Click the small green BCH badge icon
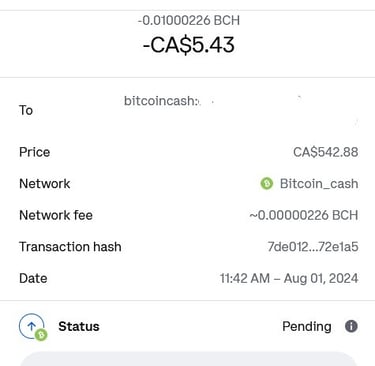 point(41,334)
